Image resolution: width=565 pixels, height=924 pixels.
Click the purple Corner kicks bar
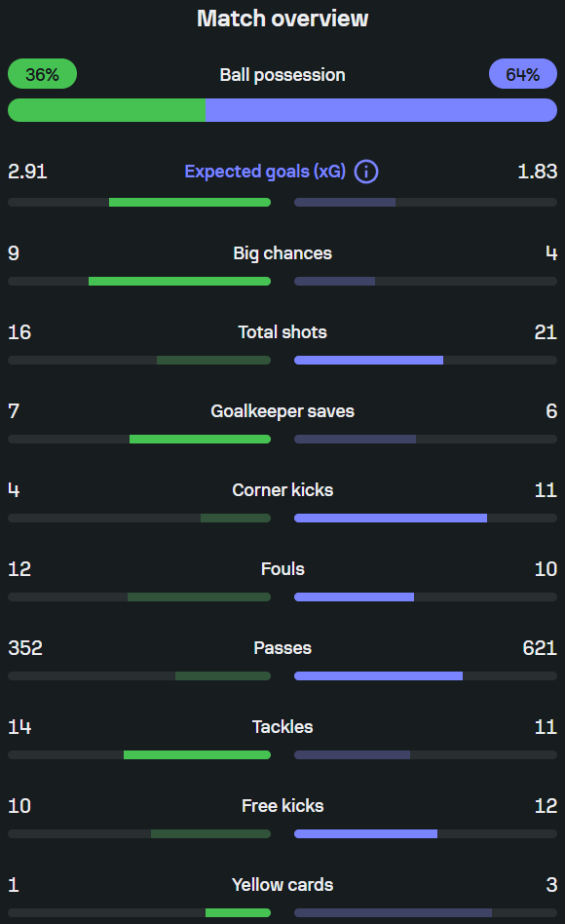[x=391, y=518]
